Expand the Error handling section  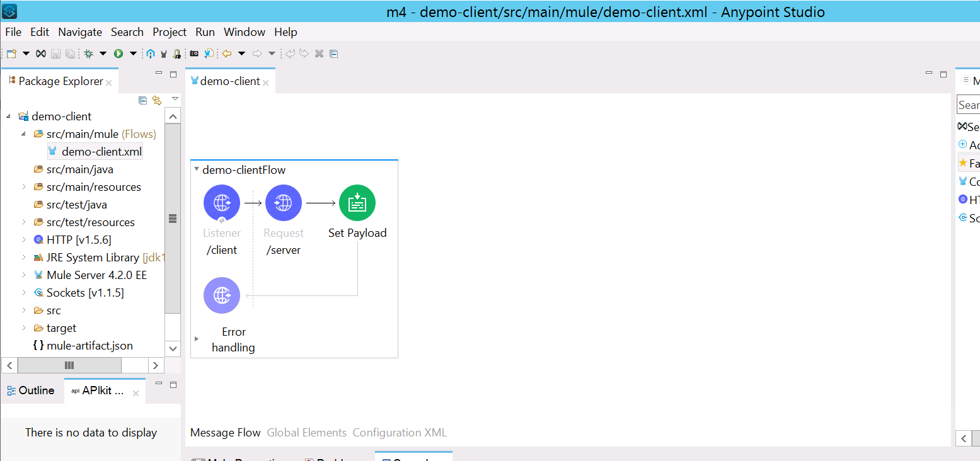[x=197, y=339]
